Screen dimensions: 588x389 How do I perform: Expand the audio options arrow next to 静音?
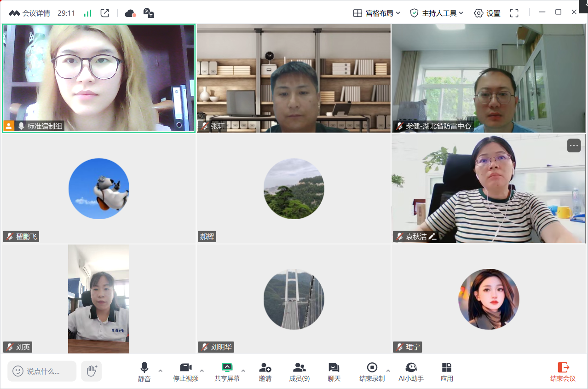161,371
